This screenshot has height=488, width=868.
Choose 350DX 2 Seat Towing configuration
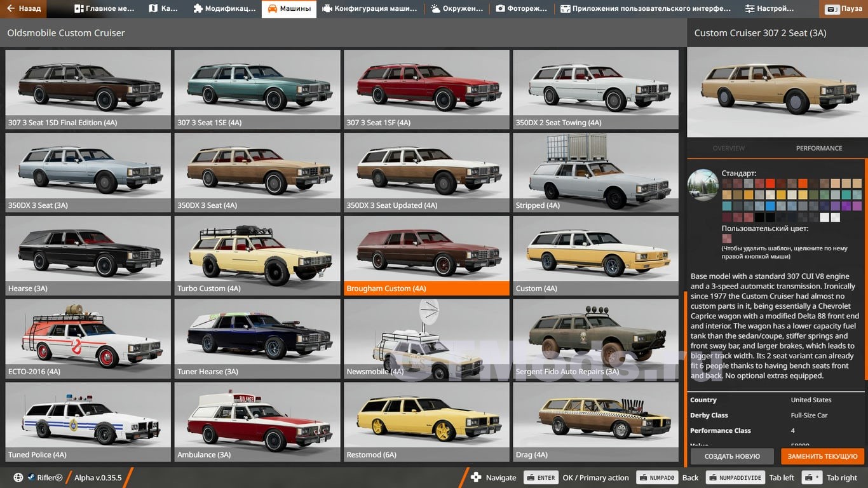click(x=595, y=90)
